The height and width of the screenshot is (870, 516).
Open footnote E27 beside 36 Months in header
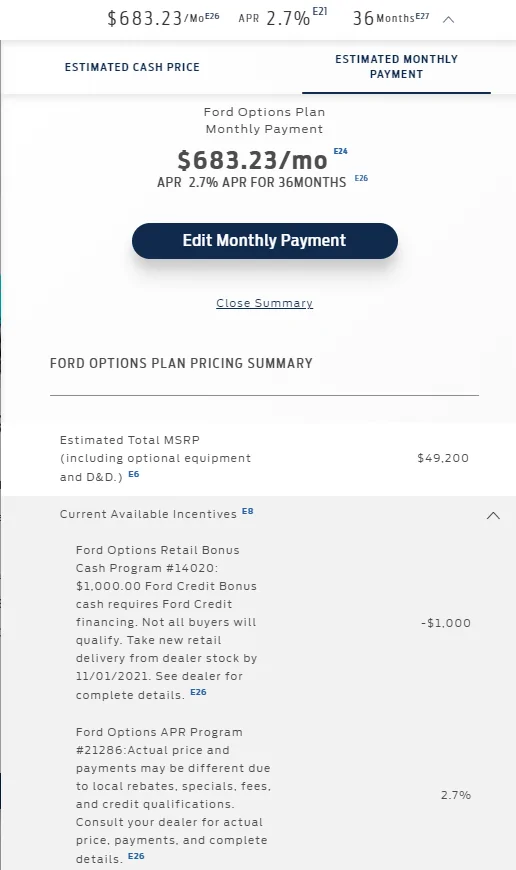(422, 16)
